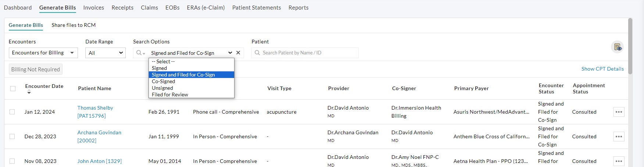The height and width of the screenshot is (167, 644).
Task: Open the three-dot menu for John Anton
Action: (619, 161)
